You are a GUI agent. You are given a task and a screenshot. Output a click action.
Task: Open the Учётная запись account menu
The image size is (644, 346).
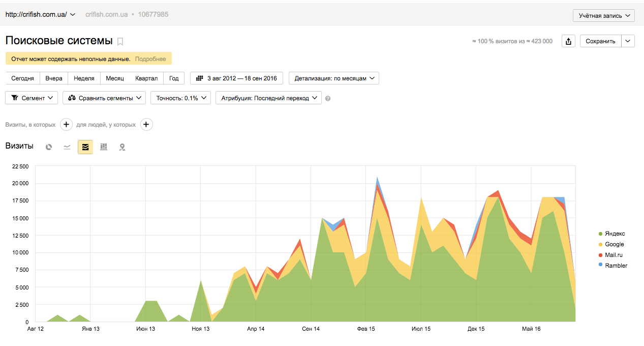pyautogui.click(x=604, y=16)
